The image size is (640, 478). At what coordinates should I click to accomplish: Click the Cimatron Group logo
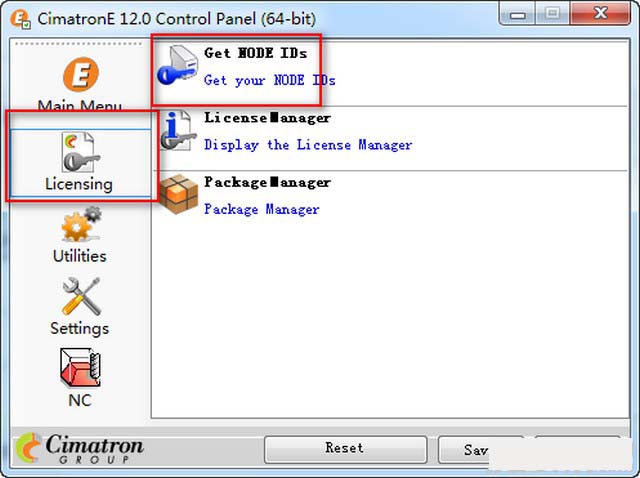[x=80, y=448]
